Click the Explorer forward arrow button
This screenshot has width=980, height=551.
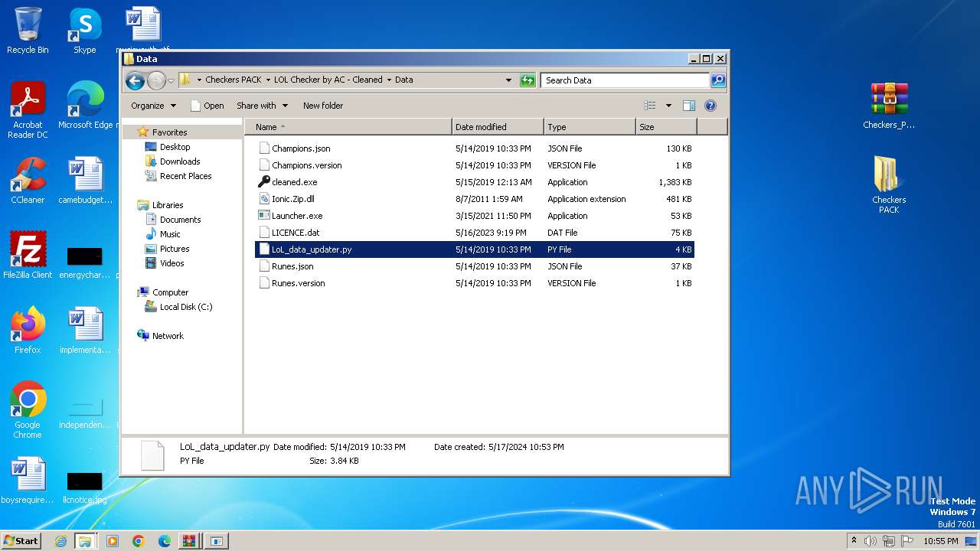(x=156, y=80)
